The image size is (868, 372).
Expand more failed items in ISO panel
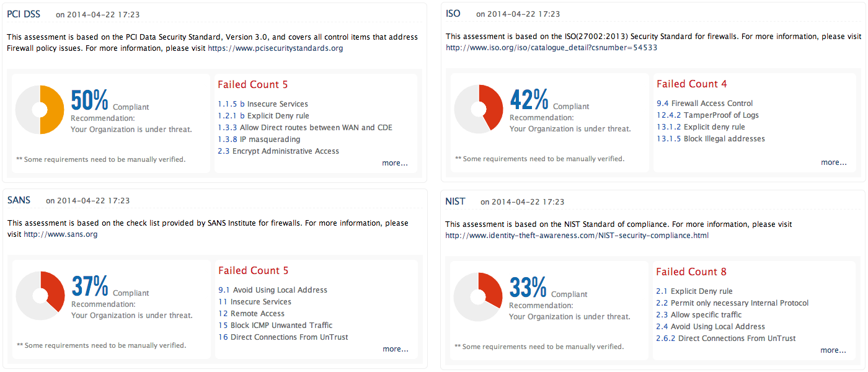tap(833, 162)
